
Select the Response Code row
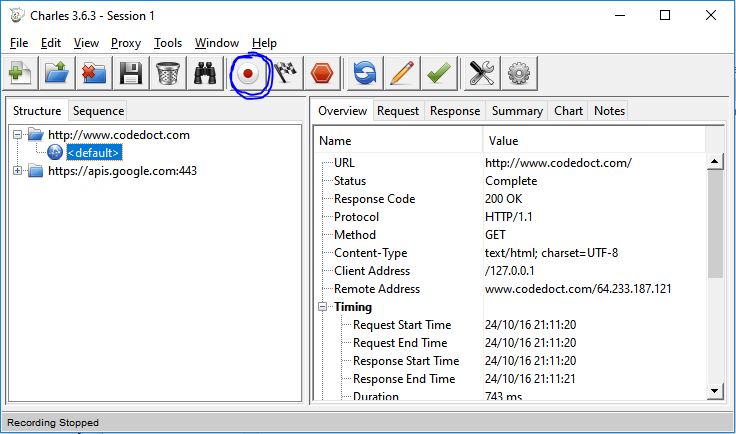(x=512, y=199)
